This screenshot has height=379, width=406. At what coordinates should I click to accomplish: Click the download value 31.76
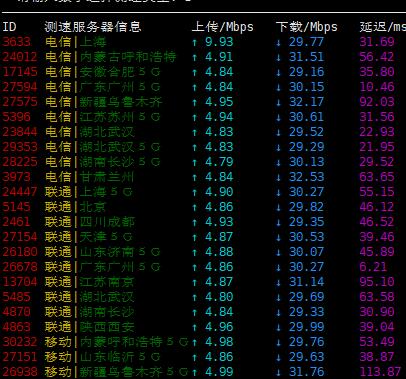pyautogui.click(x=306, y=372)
